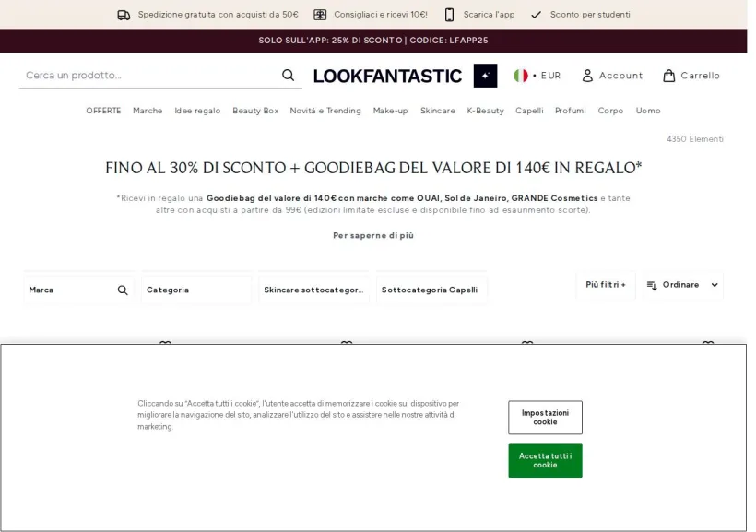The width and height of the screenshot is (756, 532).
Task: Click Consigliaci e ricevi 10€! link
Action: click(x=381, y=15)
